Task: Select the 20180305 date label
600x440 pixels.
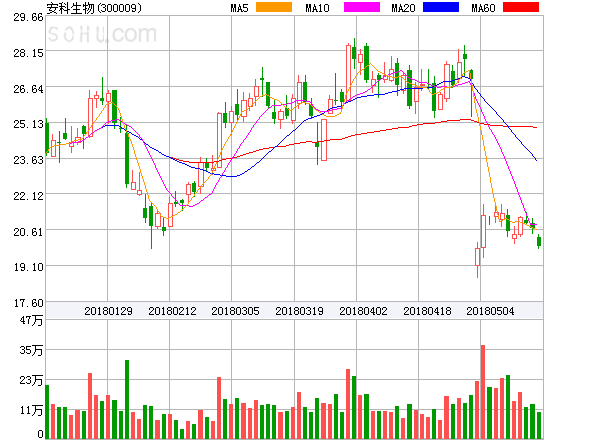Action: click(x=235, y=311)
